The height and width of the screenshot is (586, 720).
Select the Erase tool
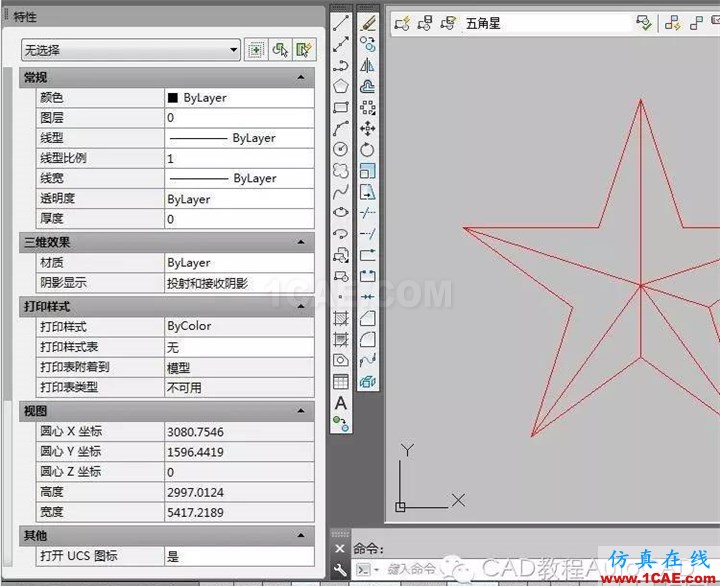[368, 23]
